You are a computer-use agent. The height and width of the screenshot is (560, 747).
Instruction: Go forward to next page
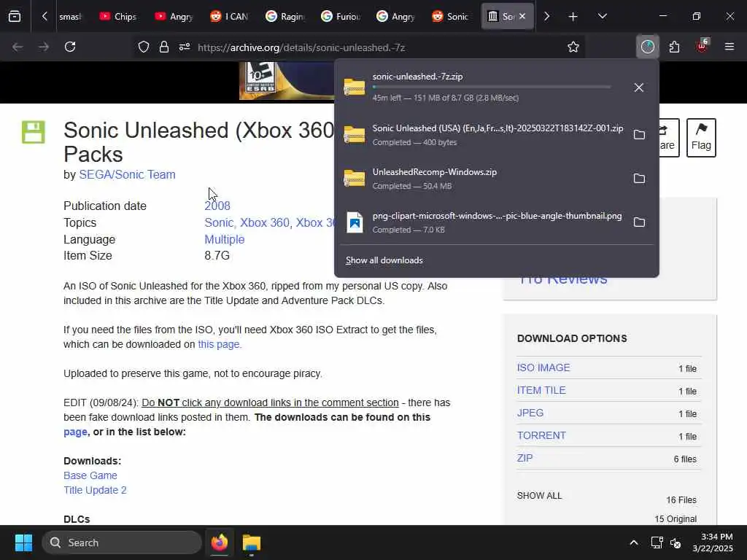44,47
